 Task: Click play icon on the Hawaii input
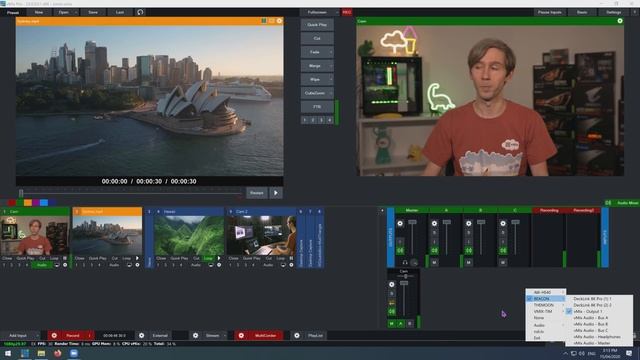(x=219, y=258)
